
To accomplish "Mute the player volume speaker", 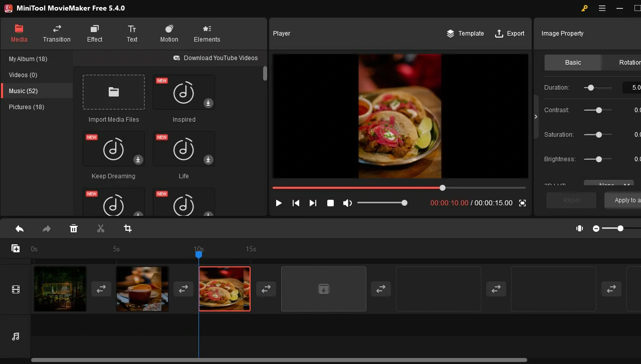I will (347, 203).
